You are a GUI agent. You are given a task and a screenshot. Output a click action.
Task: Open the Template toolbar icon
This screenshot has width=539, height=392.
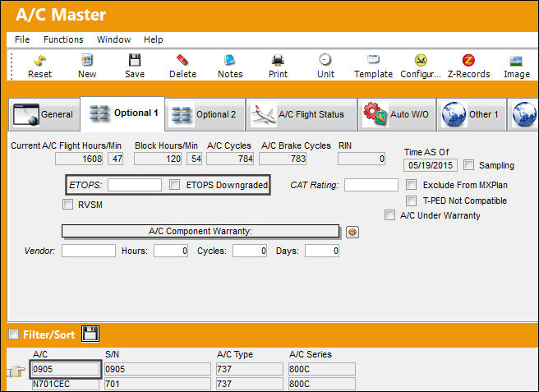coord(373,67)
